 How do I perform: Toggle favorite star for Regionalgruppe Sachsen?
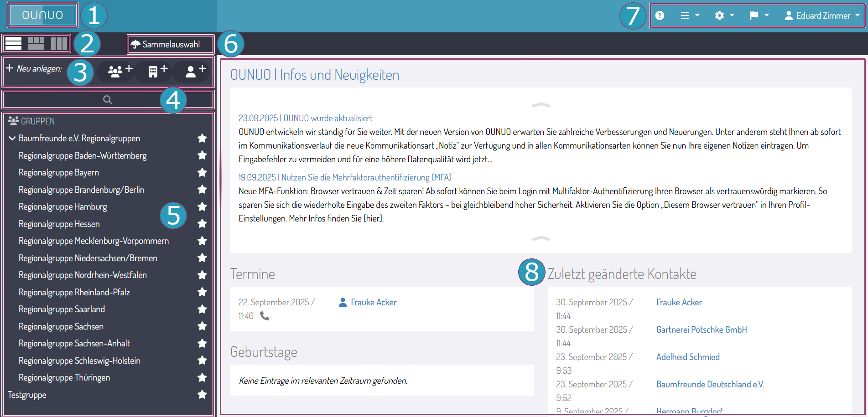(202, 326)
